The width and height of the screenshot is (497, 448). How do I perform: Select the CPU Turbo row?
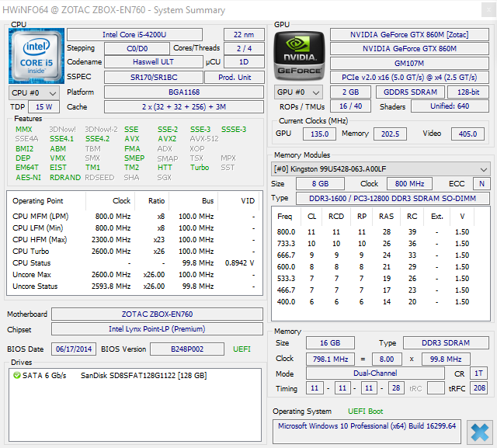pos(134,252)
